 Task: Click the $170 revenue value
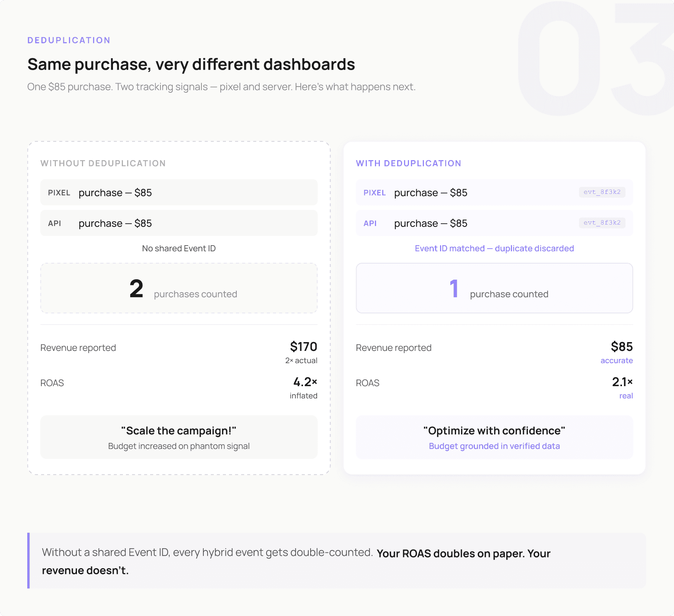(x=303, y=347)
